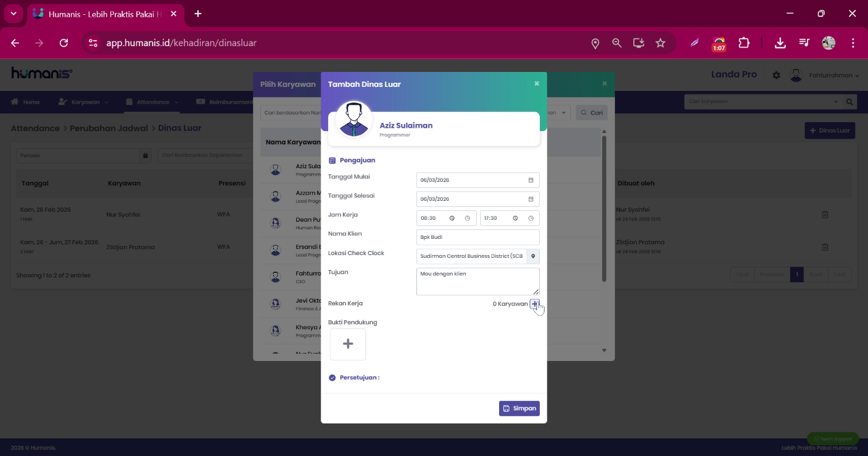
Task: Open the tab search dropdown arrow
Action: 13,14
